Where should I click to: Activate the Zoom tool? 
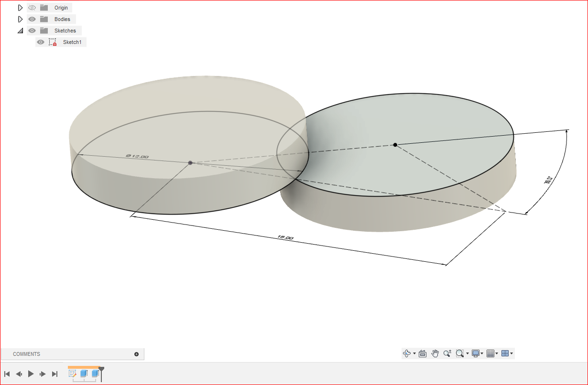[x=447, y=353]
